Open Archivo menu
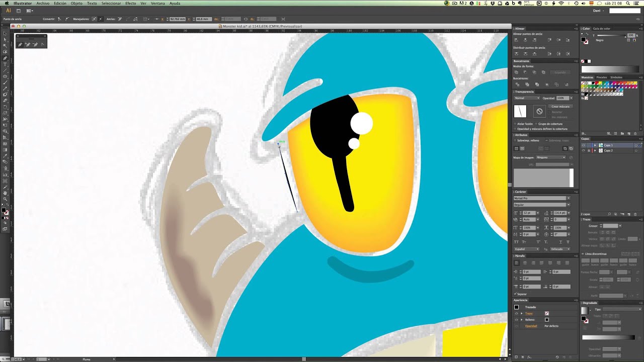The width and height of the screenshot is (644, 362). point(43,3)
